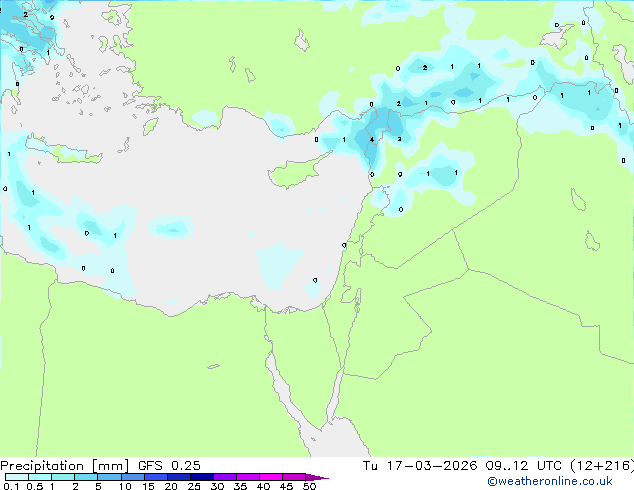The height and width of the screenshot is (490, 634).
Task: Click the "4" precipitation value on map
Action: pyautogui.click(x=372, y=140)
